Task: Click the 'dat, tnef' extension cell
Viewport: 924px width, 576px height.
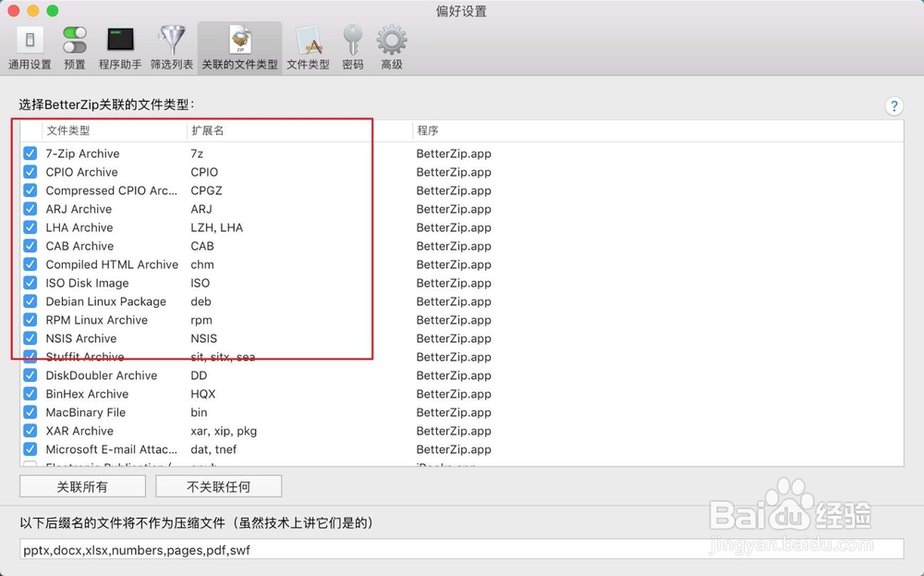Action: (x=213, y=449)
